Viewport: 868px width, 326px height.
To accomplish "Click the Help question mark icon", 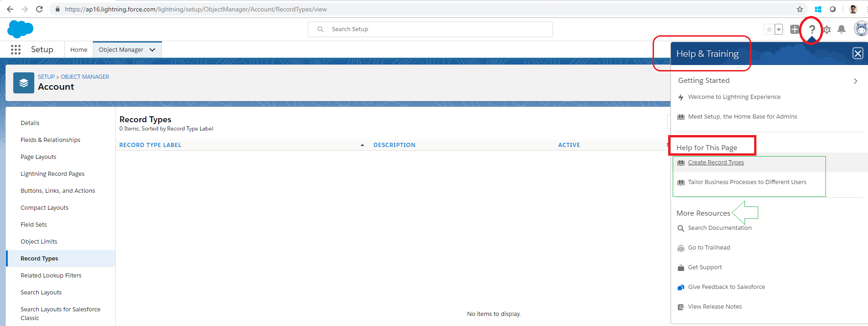I will pyautogui.click(x=812, y=30).
